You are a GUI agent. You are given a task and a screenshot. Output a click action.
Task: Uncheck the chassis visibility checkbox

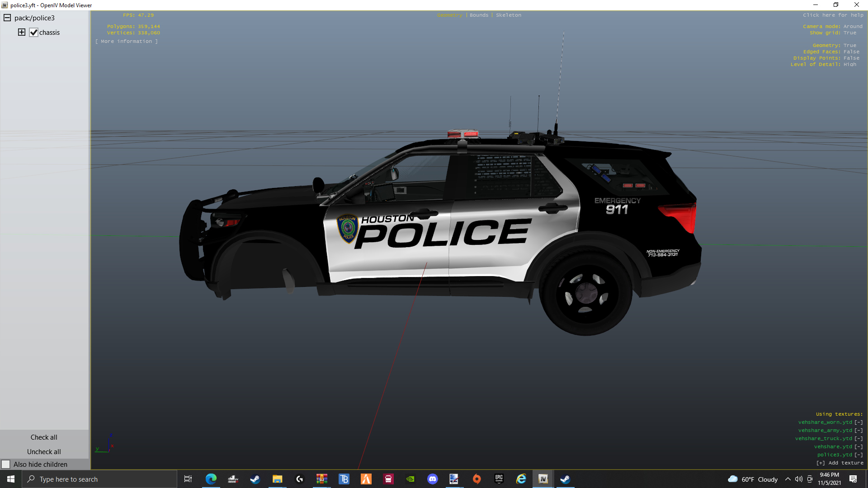tap(33, 33)
